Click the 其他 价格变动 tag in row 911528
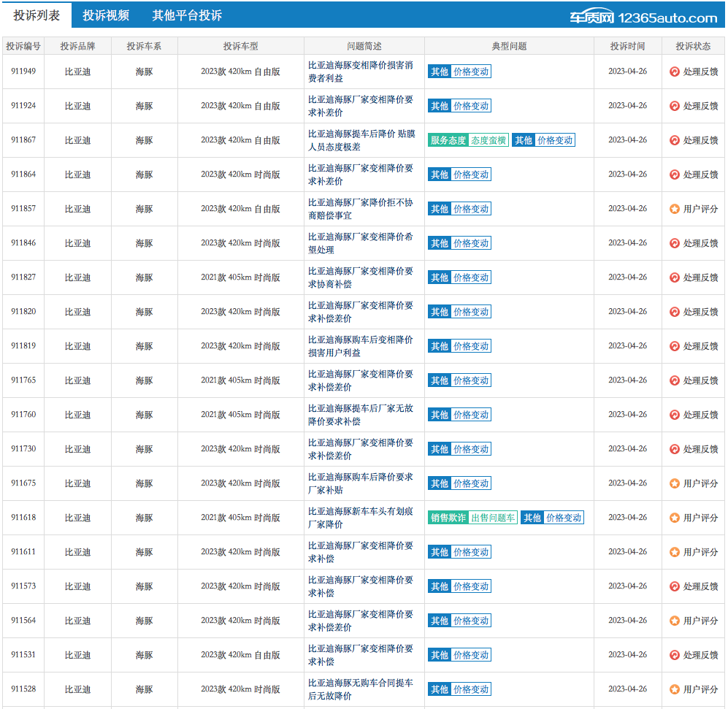 (x=459, y=689)
